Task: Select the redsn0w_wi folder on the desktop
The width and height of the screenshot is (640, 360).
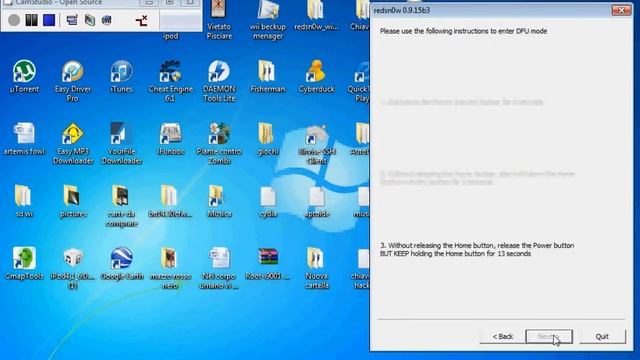Action: [x=316, y=15]
